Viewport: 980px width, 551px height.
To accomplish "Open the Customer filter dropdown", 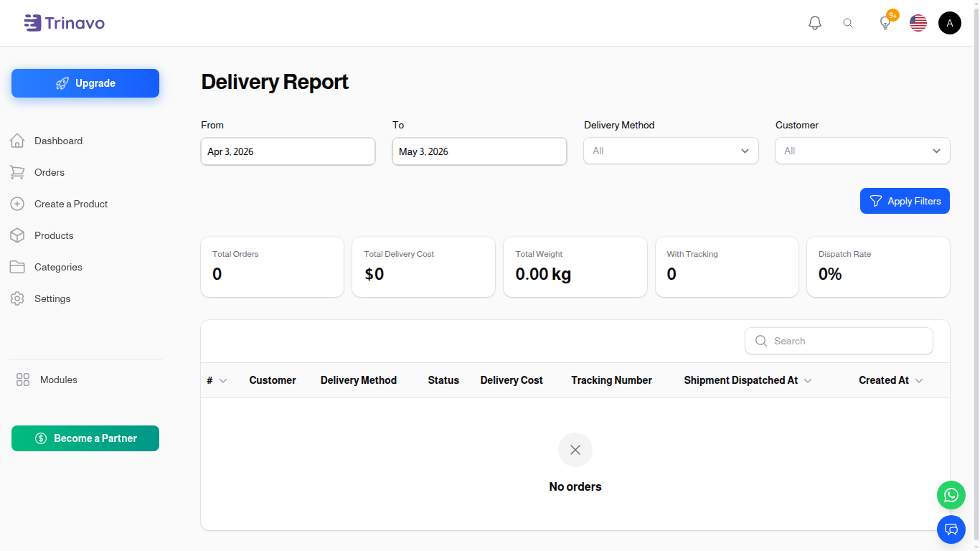I will (862, 151).
